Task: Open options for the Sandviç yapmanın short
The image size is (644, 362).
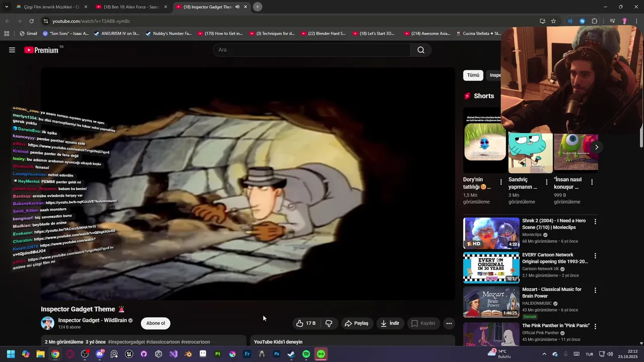Action: coord(546,182)
